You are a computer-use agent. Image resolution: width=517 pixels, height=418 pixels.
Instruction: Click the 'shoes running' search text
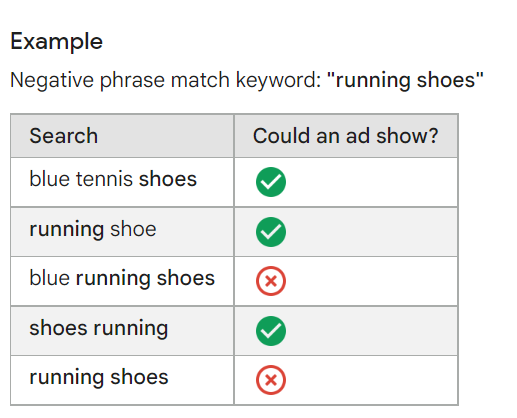(x=99, y=328)
